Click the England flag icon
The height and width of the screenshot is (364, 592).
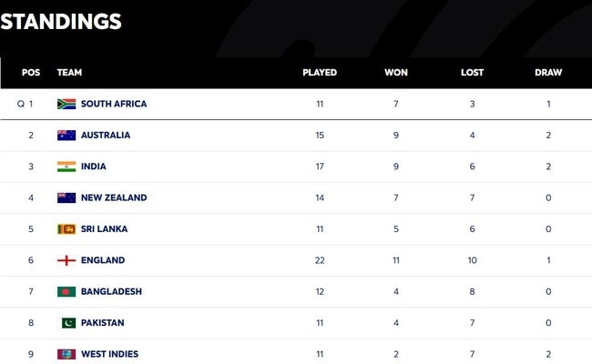coord(66,260)
